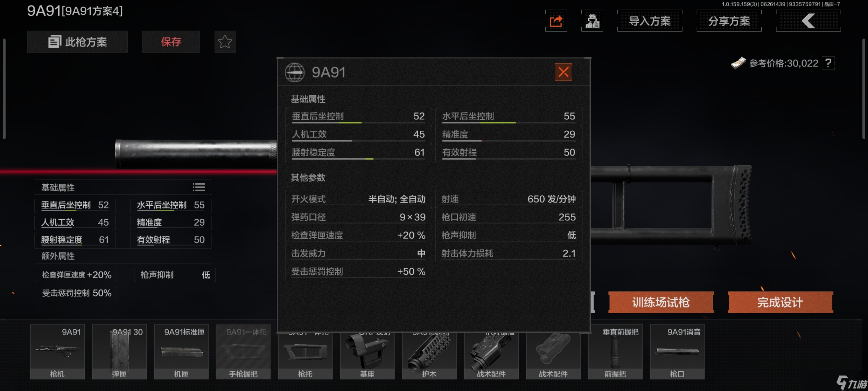Select the 9A91 30 弹匣 magazine slot
Viewport: 868px width, 391px height.
119,352
